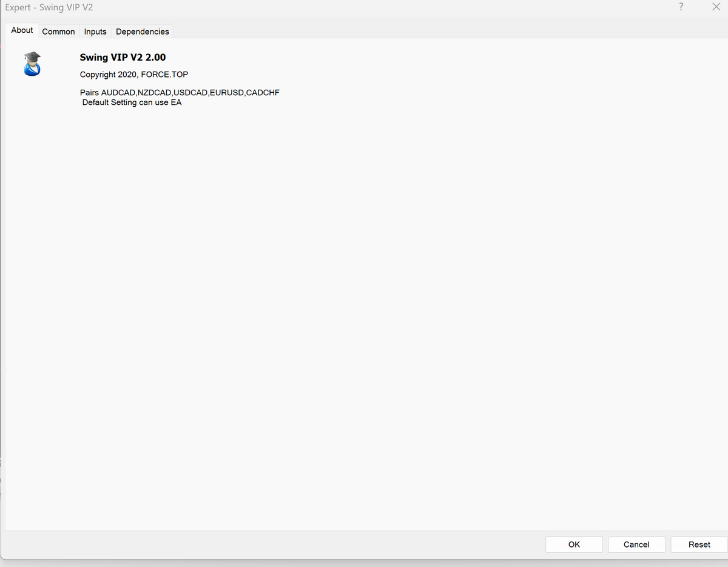Click the Expert Advisor graduate cap icon
This screenshot has height=567, width=728.
[32, 64]
